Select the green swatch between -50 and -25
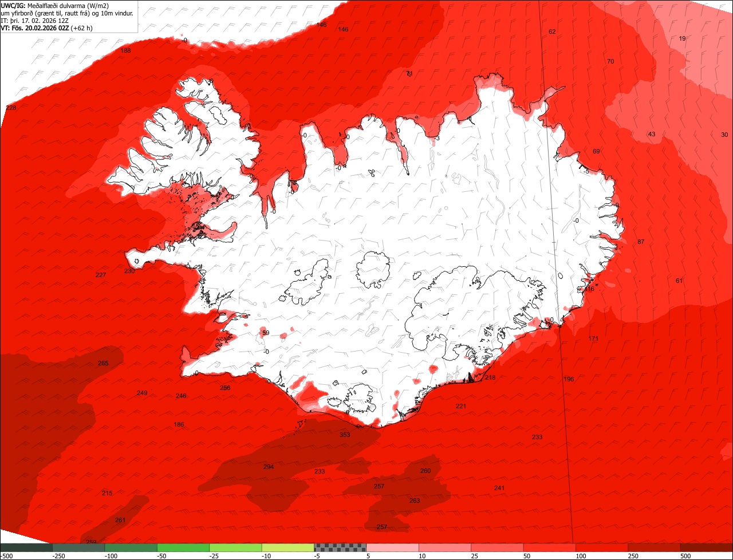This screenshot has width=733, height=560. point(183,547)
